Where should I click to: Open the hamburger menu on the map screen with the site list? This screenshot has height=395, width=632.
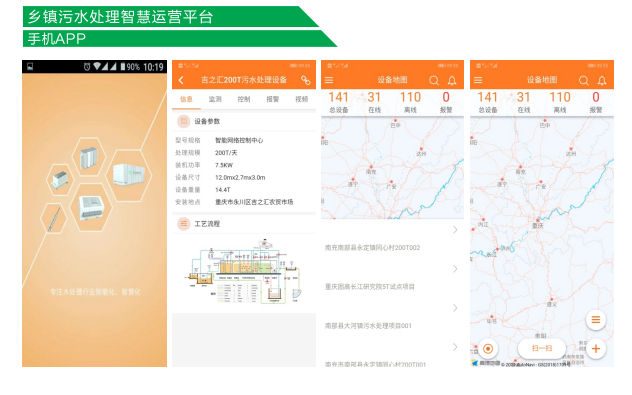click(x=329, y=80)
